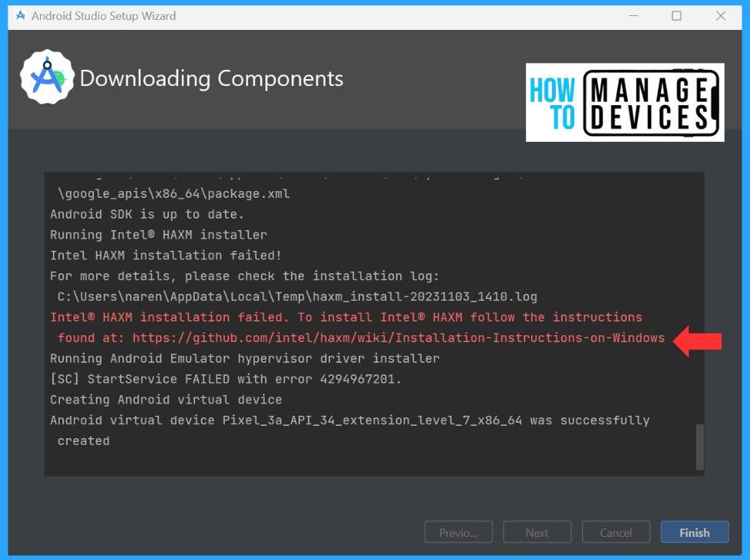Click 'Creating Android virtual device' line
The height and width of the screenshot is (560, 750).
click(x=166, y=400)
